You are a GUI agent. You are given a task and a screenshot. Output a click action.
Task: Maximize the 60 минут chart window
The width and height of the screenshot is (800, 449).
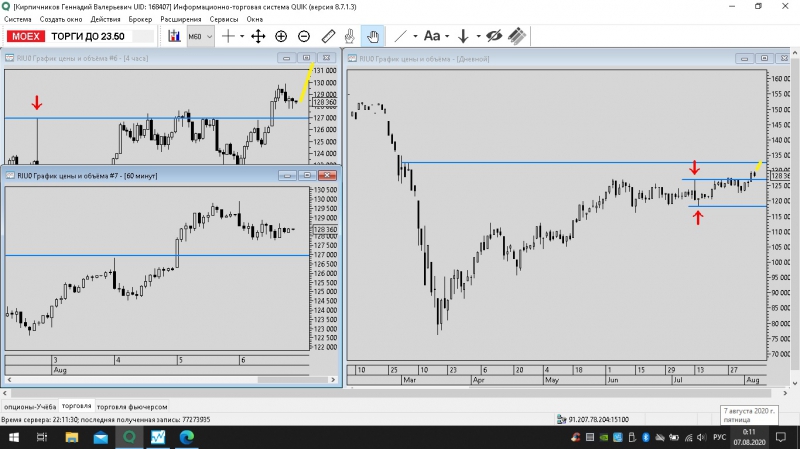tap(307, 176)
